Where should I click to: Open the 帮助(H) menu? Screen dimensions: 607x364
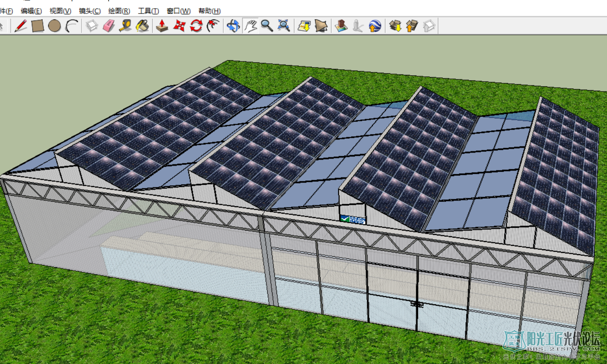coord(209,11)
